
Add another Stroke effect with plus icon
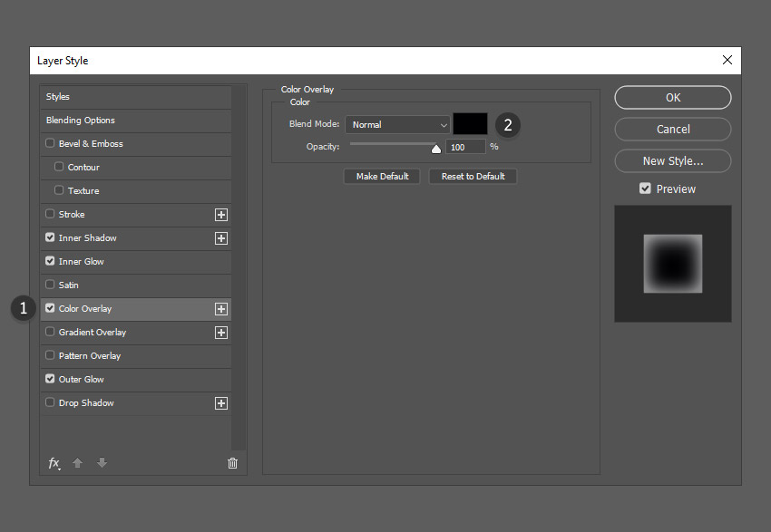pos(221,215)
